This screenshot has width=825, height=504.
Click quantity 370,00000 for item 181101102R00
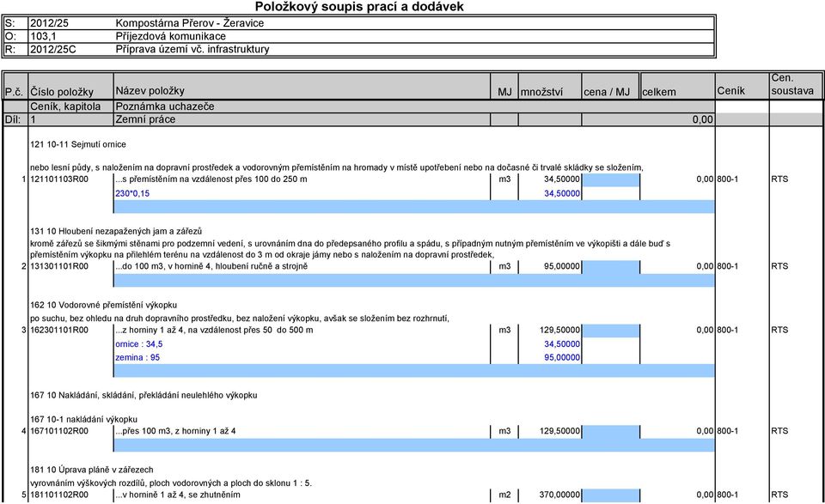click(x=559, y=495)
